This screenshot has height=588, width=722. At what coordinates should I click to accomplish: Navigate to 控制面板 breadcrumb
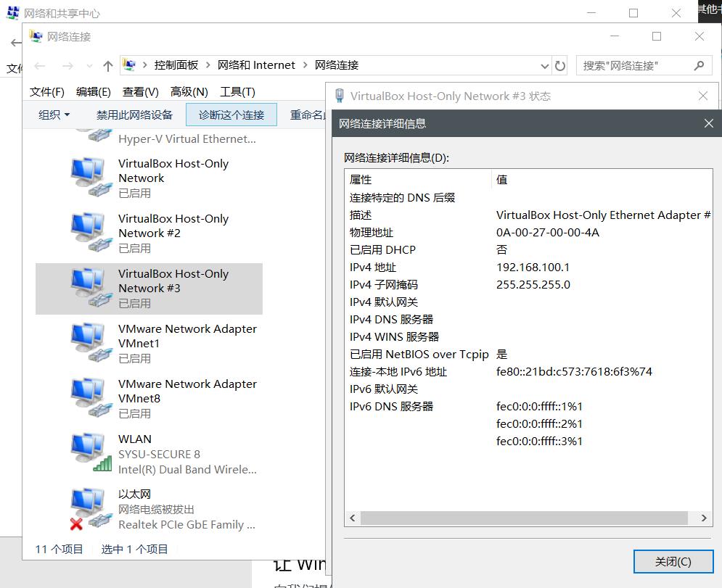click(x=176, y=65)
